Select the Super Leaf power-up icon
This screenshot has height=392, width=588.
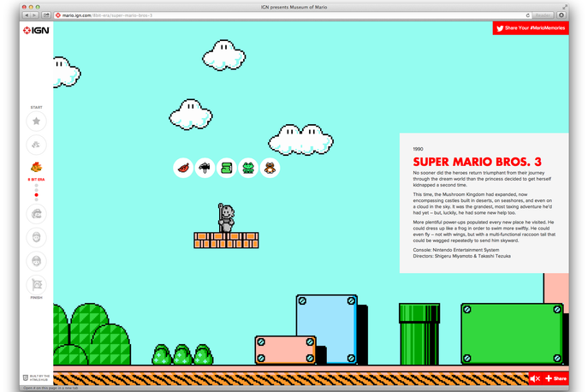182,168
